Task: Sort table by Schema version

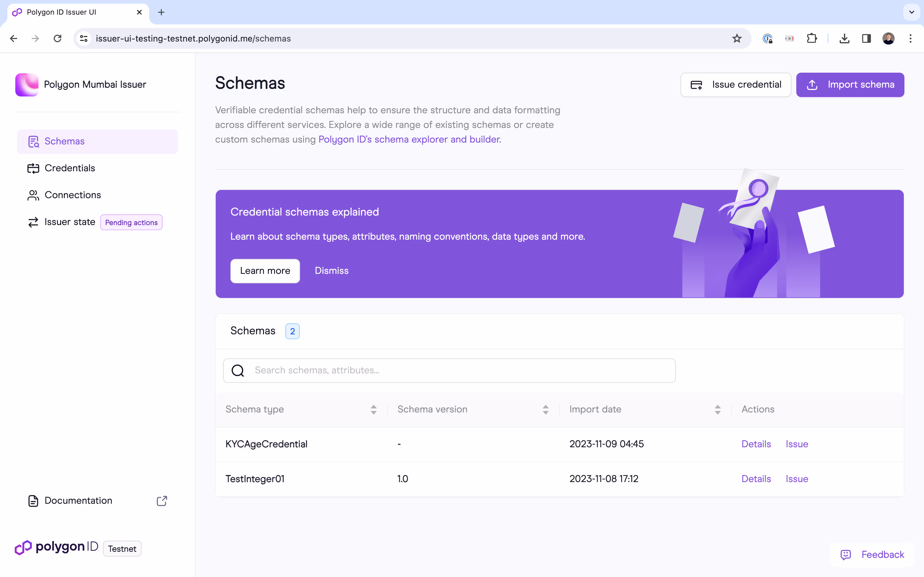Action: point(545,409)
